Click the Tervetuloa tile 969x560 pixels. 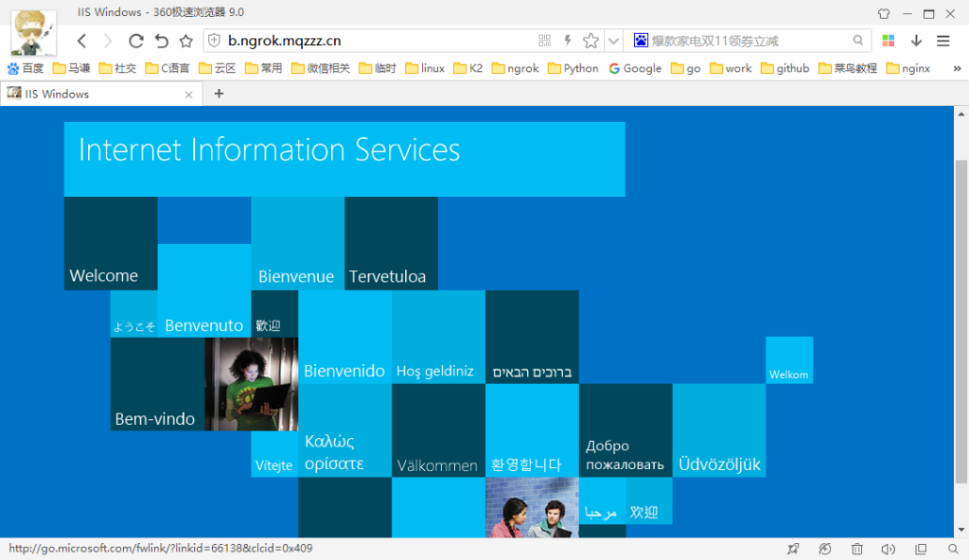(x=391, y=243)
